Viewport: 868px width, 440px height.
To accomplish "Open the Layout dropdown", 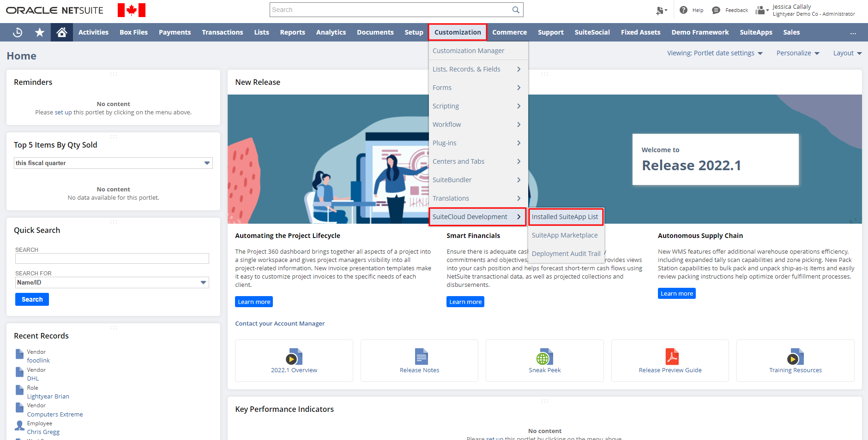I will [847, 53].
